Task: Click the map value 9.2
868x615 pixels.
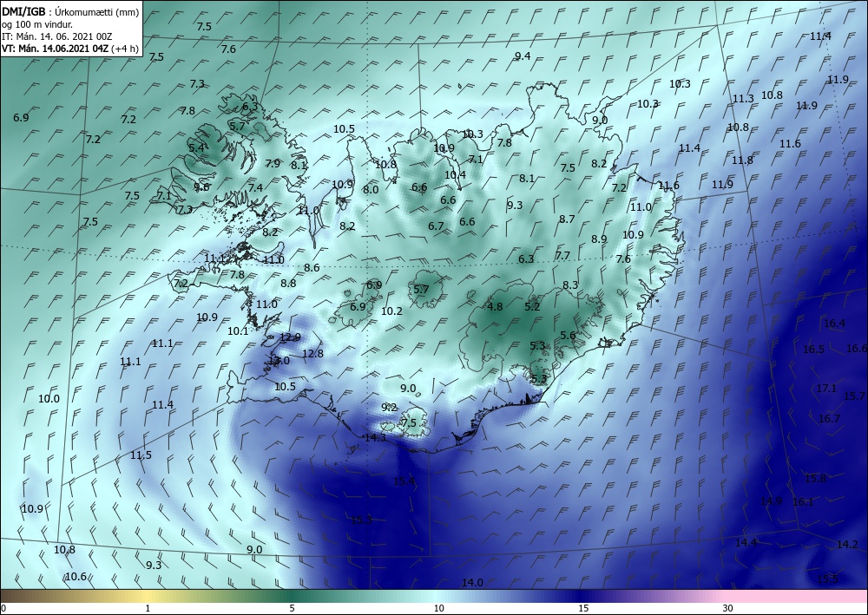Action: [389, 407]
